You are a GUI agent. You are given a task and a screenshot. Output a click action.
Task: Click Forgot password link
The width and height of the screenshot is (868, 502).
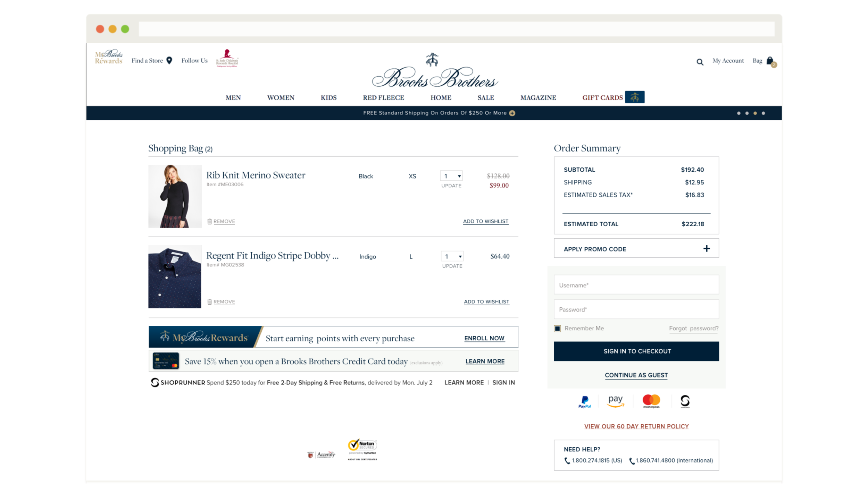693,329
